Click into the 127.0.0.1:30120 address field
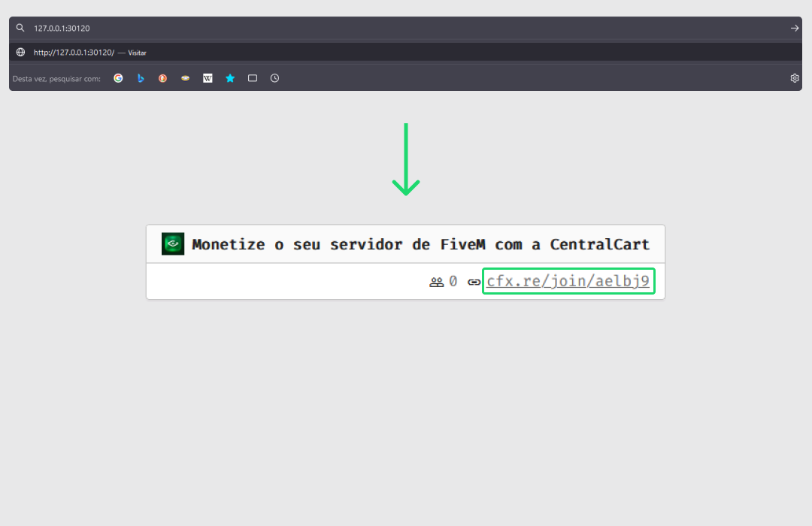Viewport: 812px width, 526px height. click(x=405, y=28)
